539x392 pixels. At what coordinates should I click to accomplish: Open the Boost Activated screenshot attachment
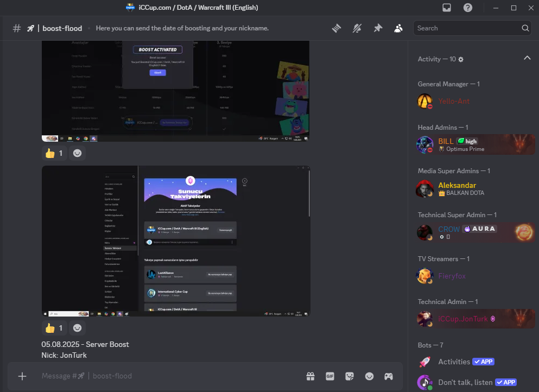pyautogui.click(x=176, y=91)
